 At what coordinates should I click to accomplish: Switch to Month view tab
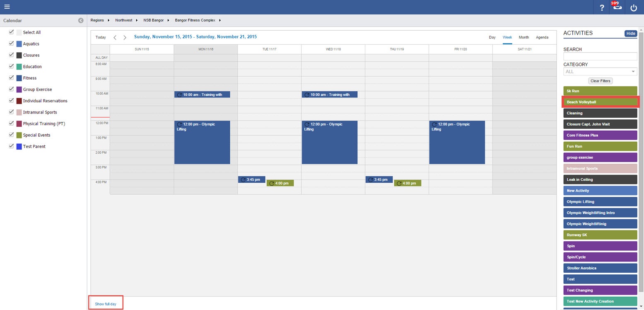point(523,37)
